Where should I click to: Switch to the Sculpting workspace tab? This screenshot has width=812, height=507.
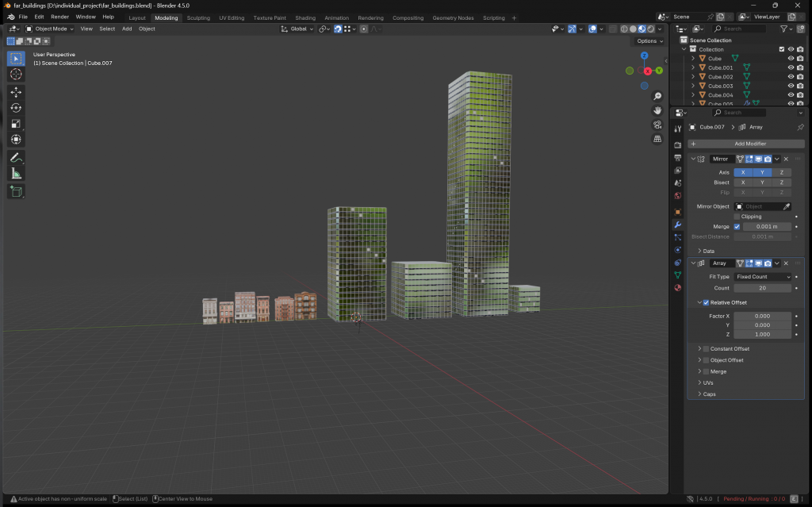tap(198, 17)
